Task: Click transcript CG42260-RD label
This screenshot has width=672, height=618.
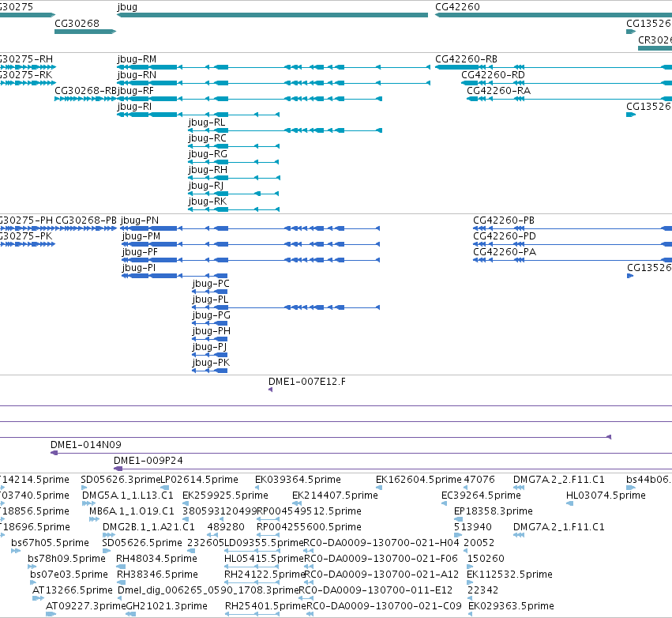Action: click(x=493, y=75)
